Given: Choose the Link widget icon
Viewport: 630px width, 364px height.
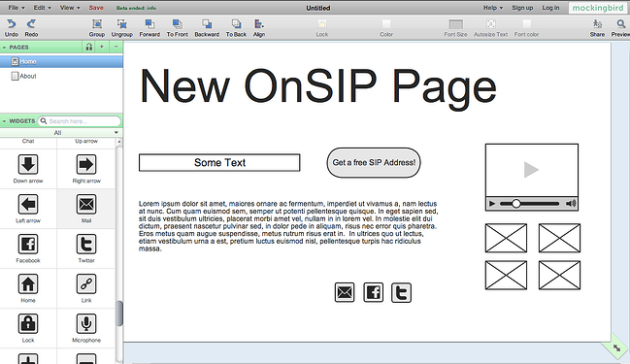Looking at the screenshot, I should pyautogui.click(x=86, y=283).
